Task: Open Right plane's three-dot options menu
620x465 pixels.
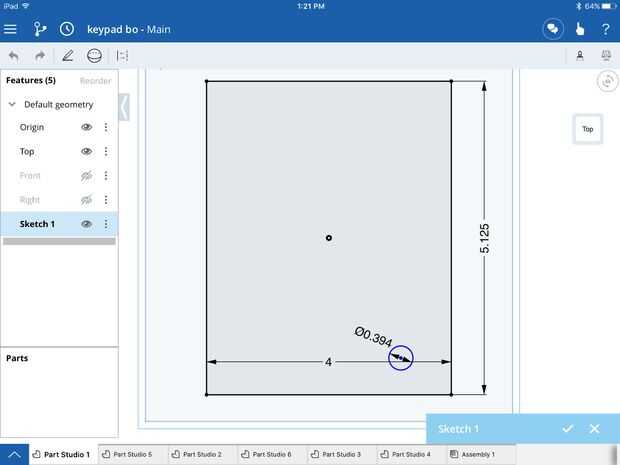Action: tap(106, 200)
